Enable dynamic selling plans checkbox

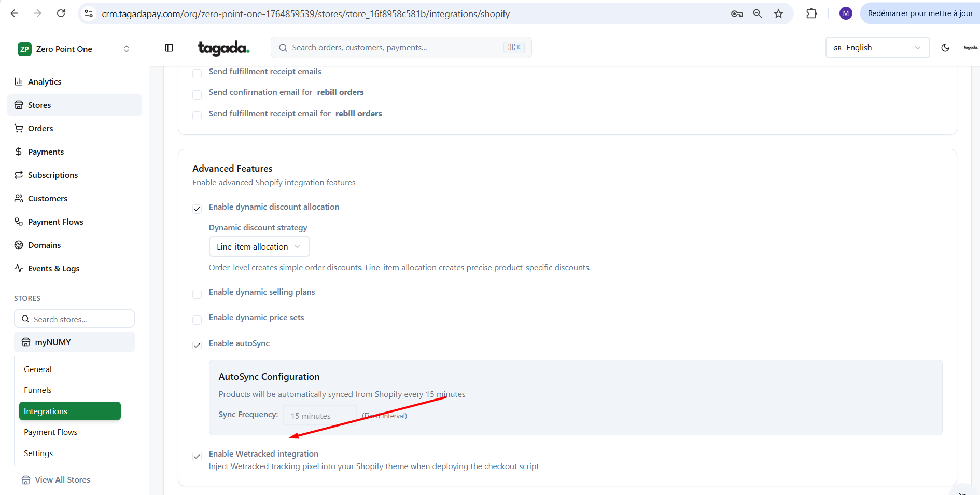click(197, 294)
